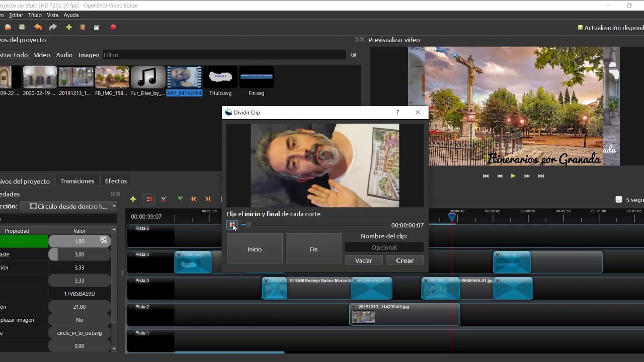Click the Save Project toolbar icon
Viewport: 644px width, 362px height.
click(x=22, y=27)
